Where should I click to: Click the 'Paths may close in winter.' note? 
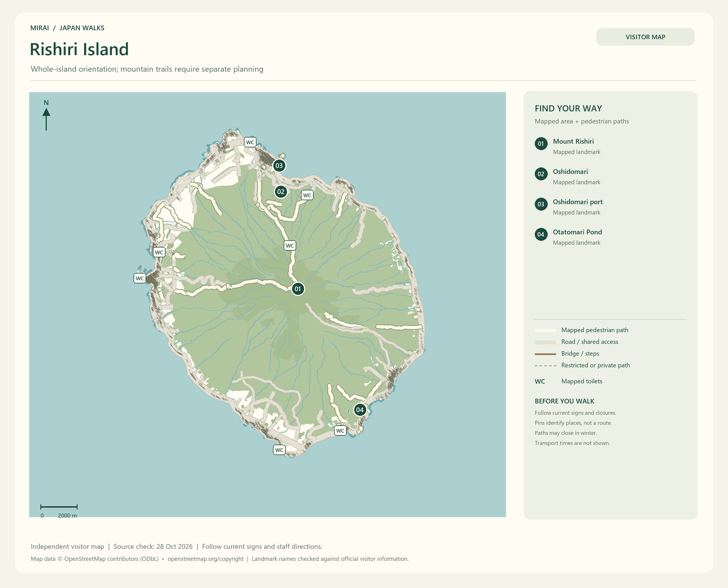(x=566, y=433)
